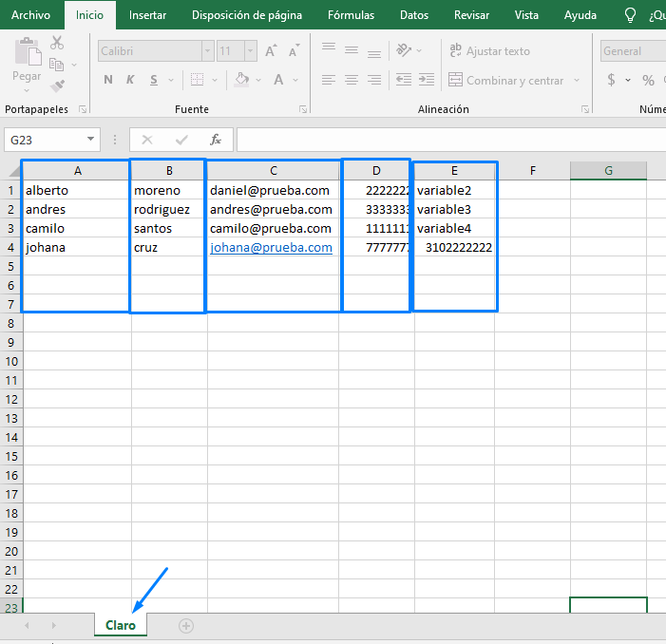Toggle Ajustar texto wrap text
The width and height of the screenshot is (666, 644).
pos(488,51)
